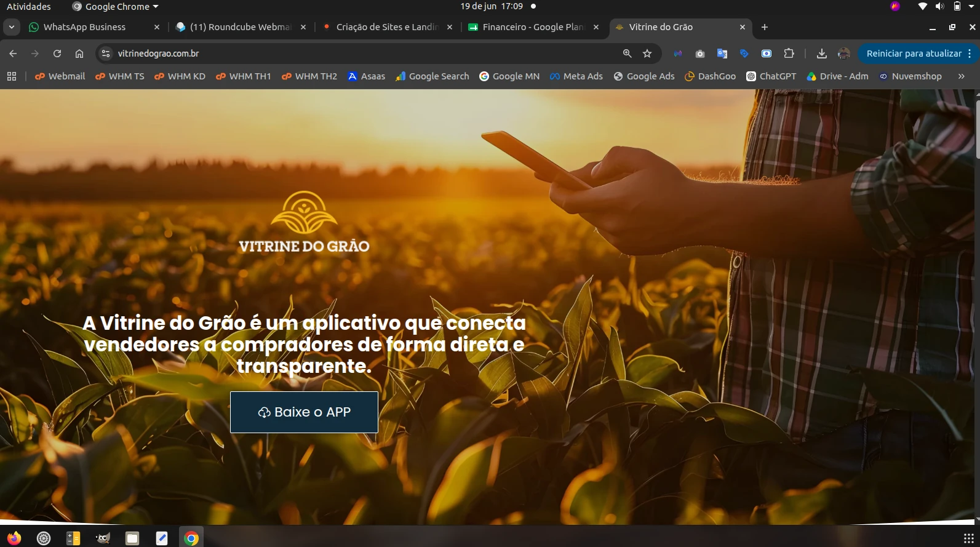Viewport: 980px width, 547px height.
Task: Show Chrome downloads
Action: 821,54
